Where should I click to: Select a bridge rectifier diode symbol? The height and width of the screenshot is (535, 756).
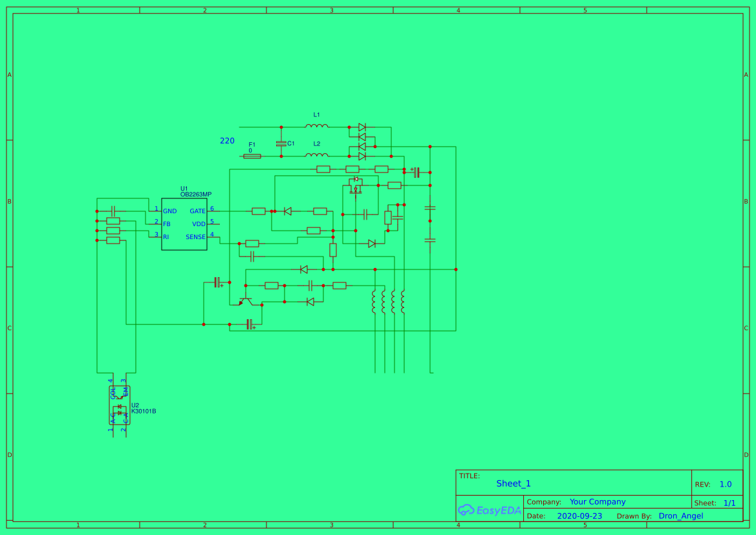(361, 127)
